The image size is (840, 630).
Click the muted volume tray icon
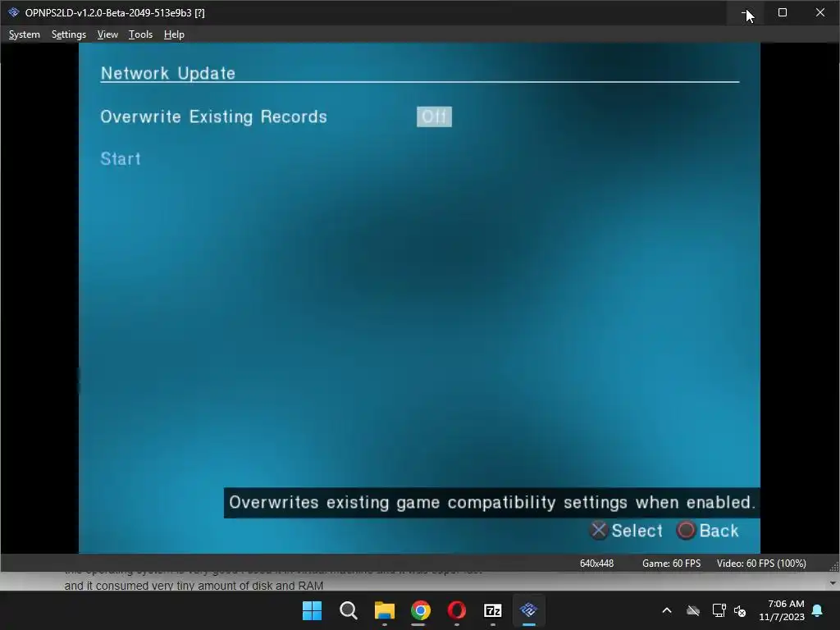pyautogui.click(x=741, y=610)
